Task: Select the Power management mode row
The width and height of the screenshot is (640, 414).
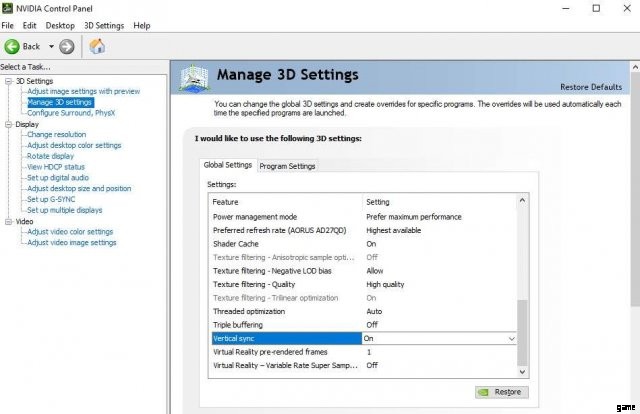Action: tap(362, 217)
